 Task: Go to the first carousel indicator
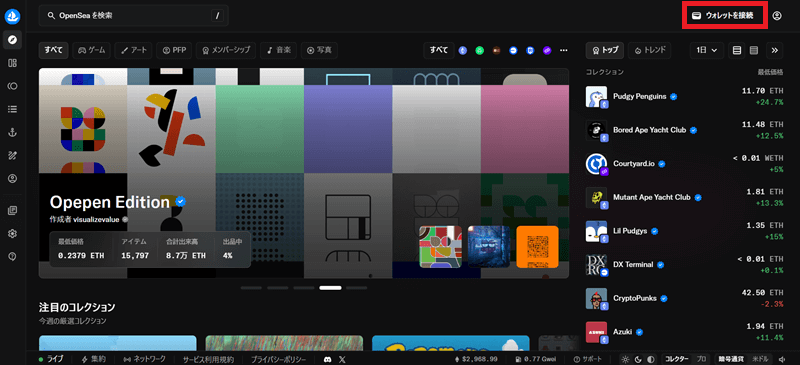click(x=251, y=288)
